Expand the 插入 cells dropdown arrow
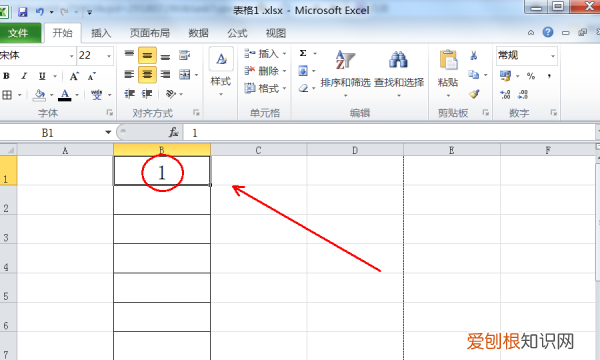 click(x=284, y=54)
